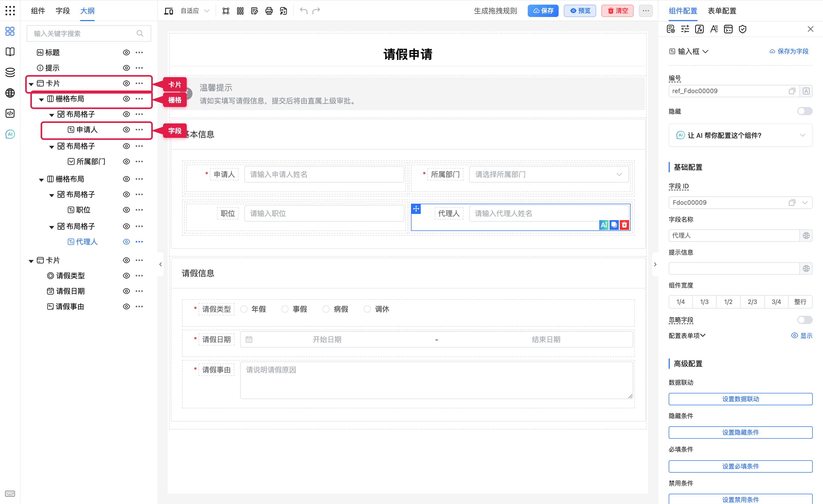Copy the ref_Fdoc00009 number
This screenshot has width=823, height=504.
(792, 91)
